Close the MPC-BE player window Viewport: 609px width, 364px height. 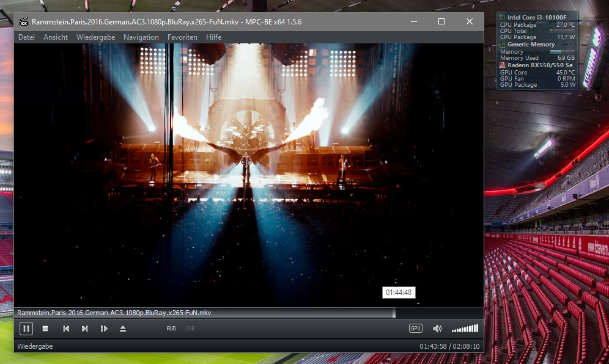470,22
